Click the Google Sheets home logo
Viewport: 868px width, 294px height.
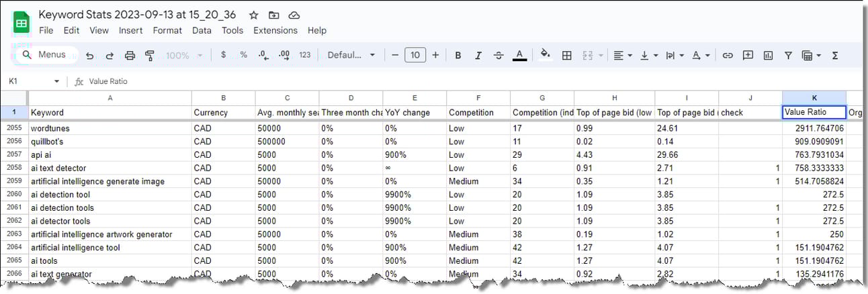pyautogui.click(x=22, y=23)
